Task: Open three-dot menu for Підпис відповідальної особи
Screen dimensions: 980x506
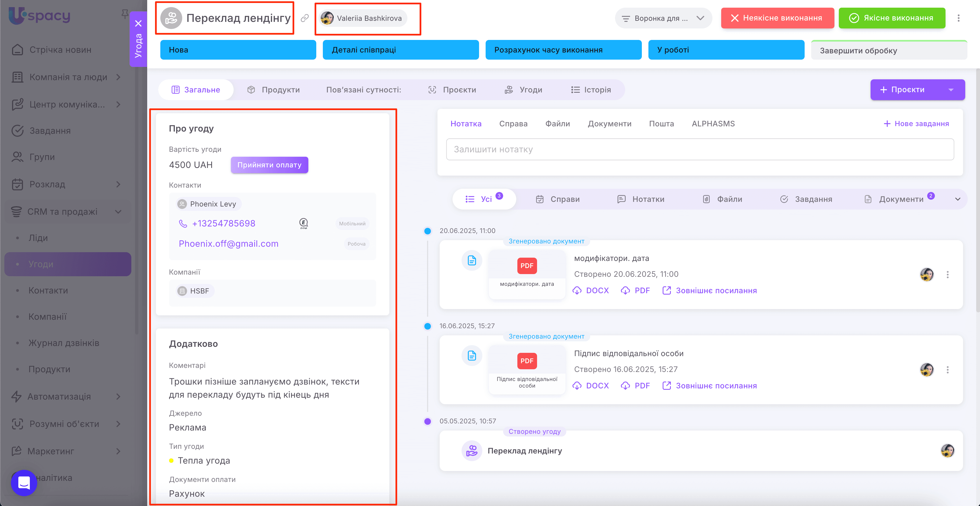Action: [x=947, y=370]
